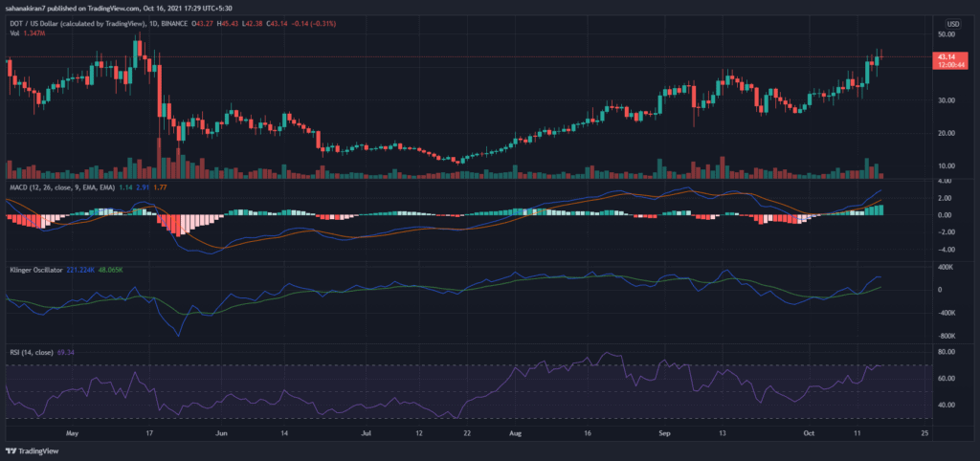
Task: Open the 'RSI (14, close)' indicator legend
Action: point(31,353)
